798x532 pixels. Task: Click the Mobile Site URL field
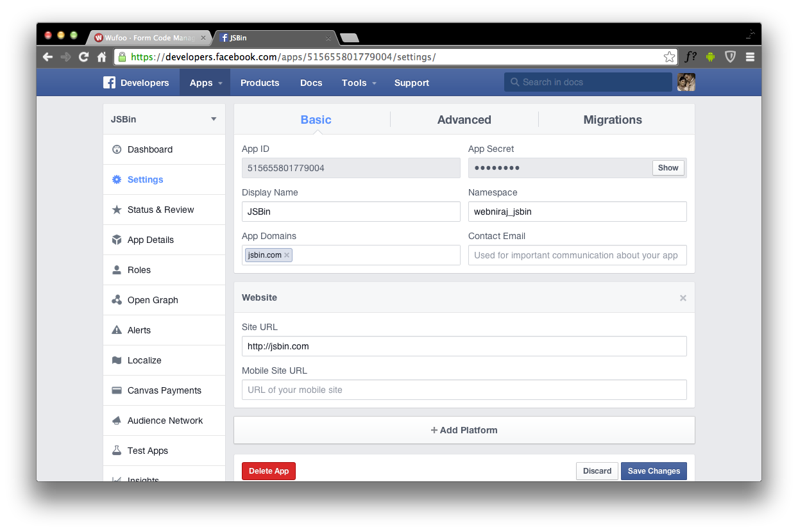click(x=464, y=390)
